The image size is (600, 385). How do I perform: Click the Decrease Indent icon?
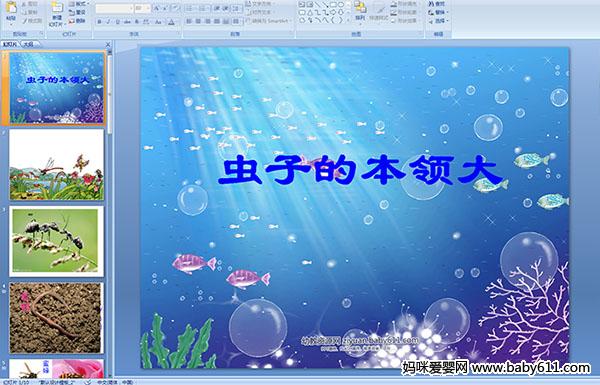tap(217, 8)
